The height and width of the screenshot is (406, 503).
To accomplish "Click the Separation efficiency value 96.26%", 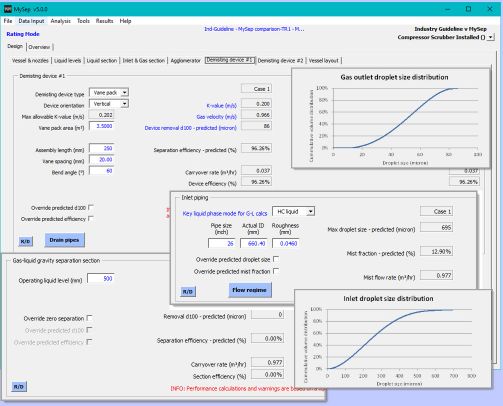I will click(256, 148).
